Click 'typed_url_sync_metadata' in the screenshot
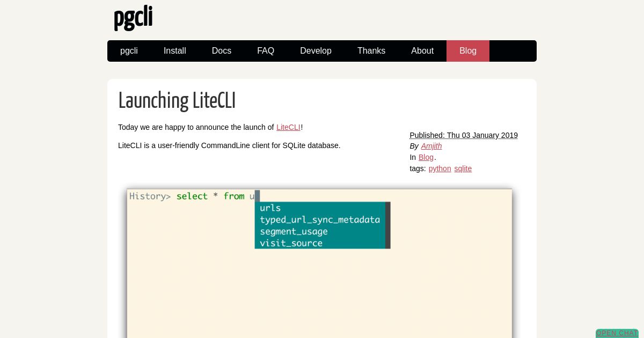 pos(320,219)
